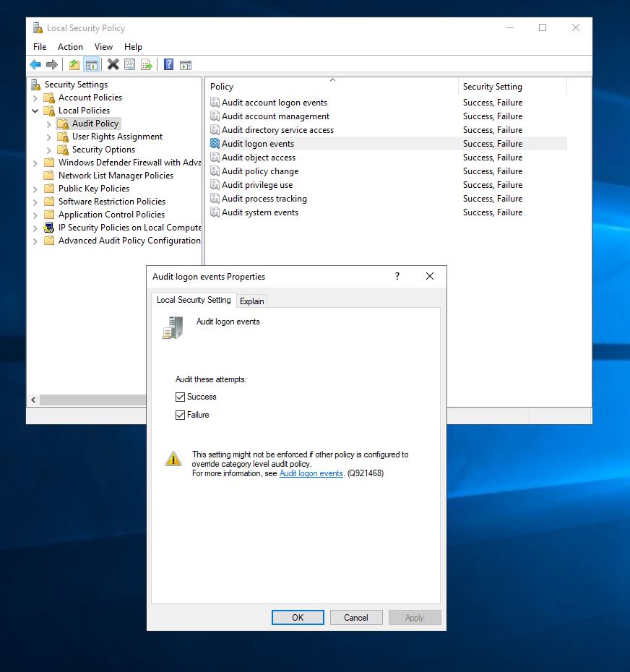630x672 pixels.
Task: Open the Help menu
Action: point(133,47)
